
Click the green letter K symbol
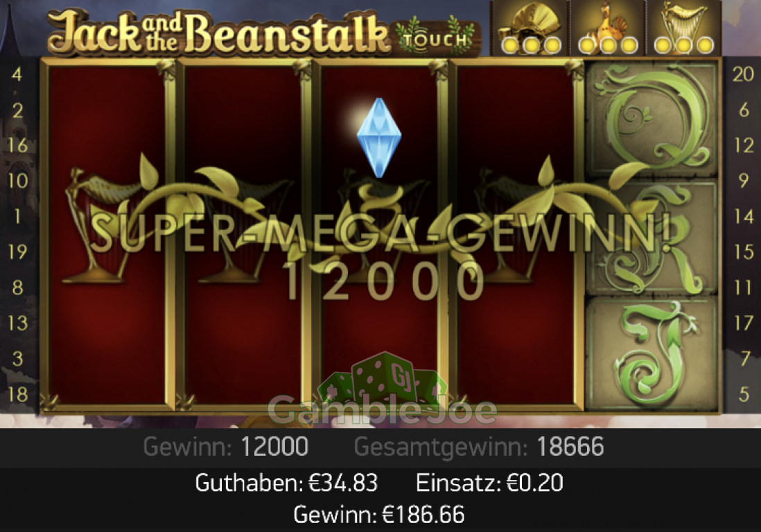(x=651, y=238)
